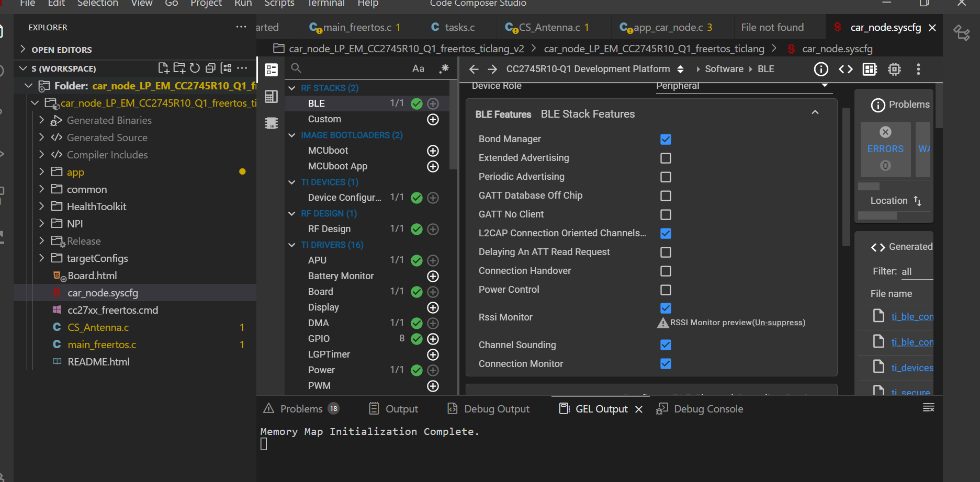
Task: Enable the Extended Advertising checkbox
Action: (666, 158)
